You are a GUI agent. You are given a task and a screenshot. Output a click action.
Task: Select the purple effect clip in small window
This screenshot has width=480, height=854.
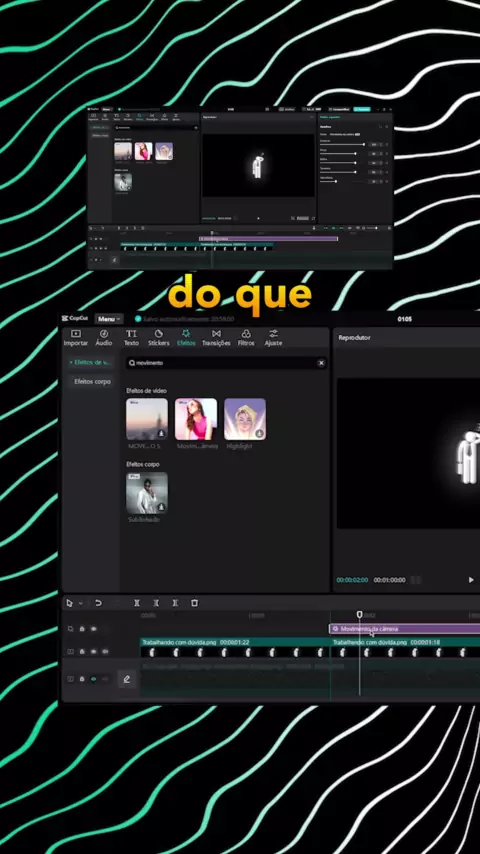coord(268,239)
